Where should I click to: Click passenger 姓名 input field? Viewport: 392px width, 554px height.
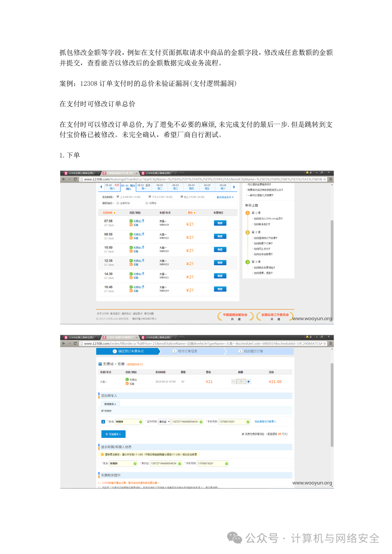129,422
